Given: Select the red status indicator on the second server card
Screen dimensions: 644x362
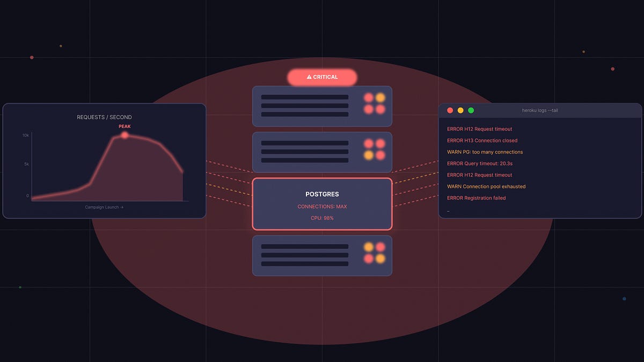Looking at the screenshot, I should 369,144.
